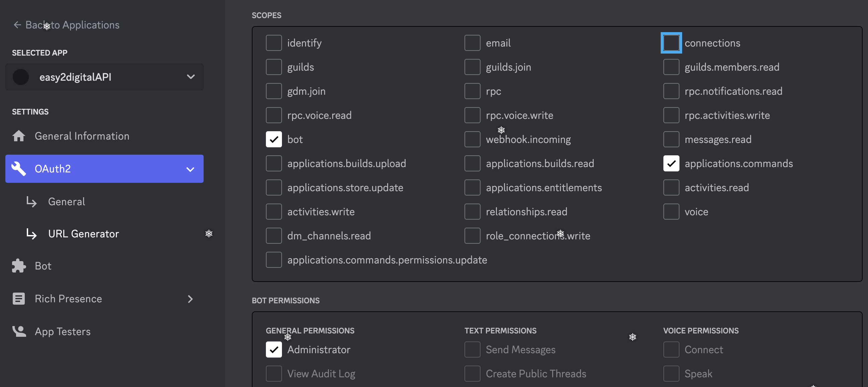This screenshot has width=868, height=387.
Task: Click the Bot puzzle piece icon
Action: point(18,266)
